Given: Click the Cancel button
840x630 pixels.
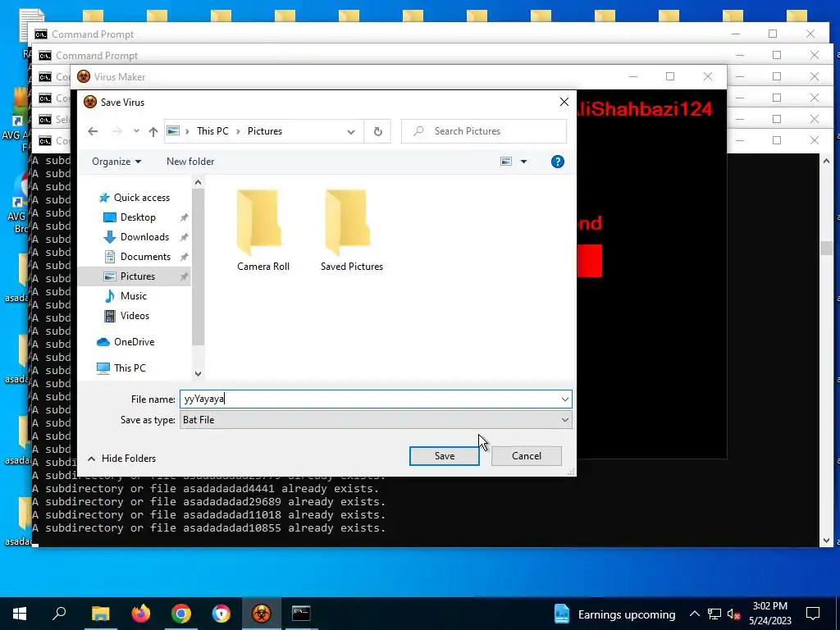Looking at the screenshot, I should click(x=526, y=456).
